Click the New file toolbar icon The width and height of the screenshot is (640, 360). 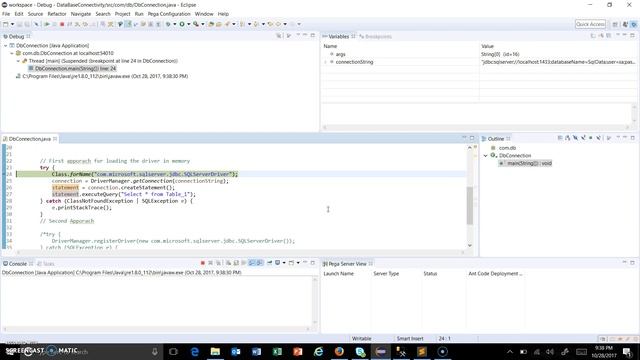pos(6,24)
